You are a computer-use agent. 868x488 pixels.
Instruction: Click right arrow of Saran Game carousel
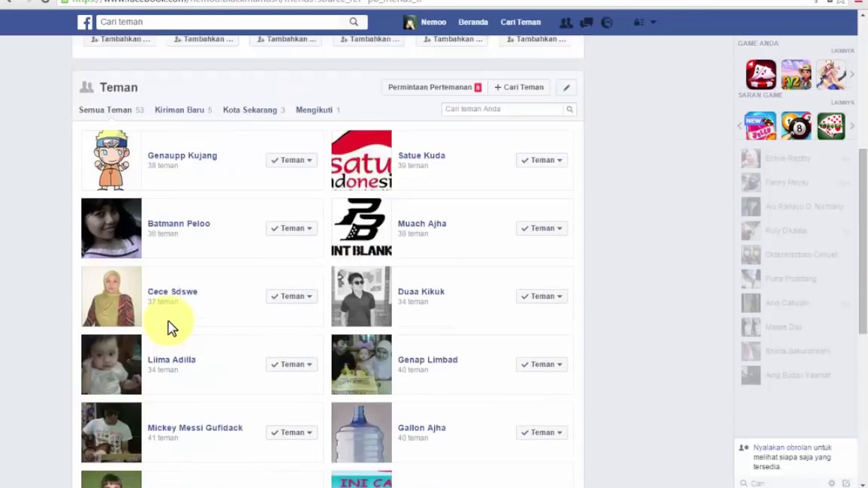852,126
